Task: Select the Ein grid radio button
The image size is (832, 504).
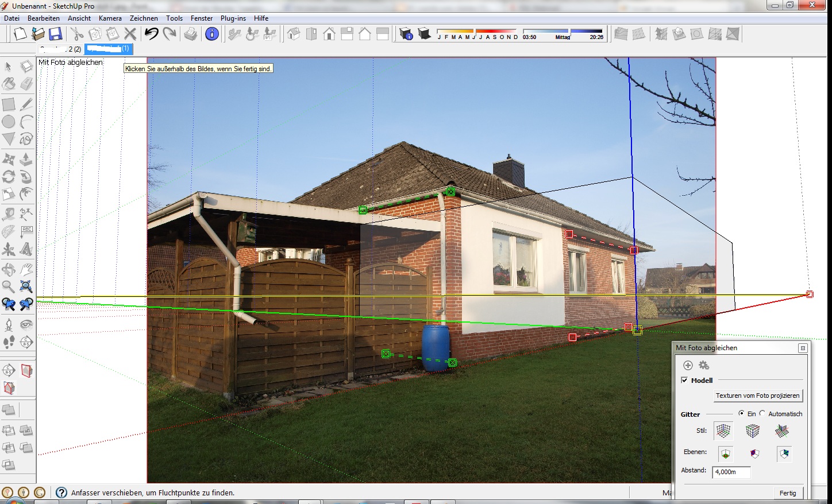Action: coord(742,413)
